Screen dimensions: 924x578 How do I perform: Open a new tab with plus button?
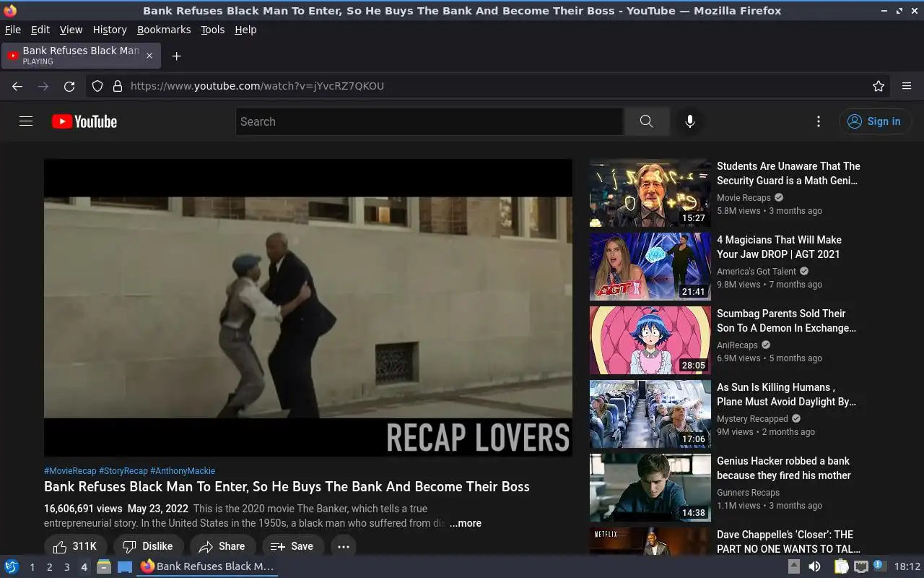pos(176,56)
